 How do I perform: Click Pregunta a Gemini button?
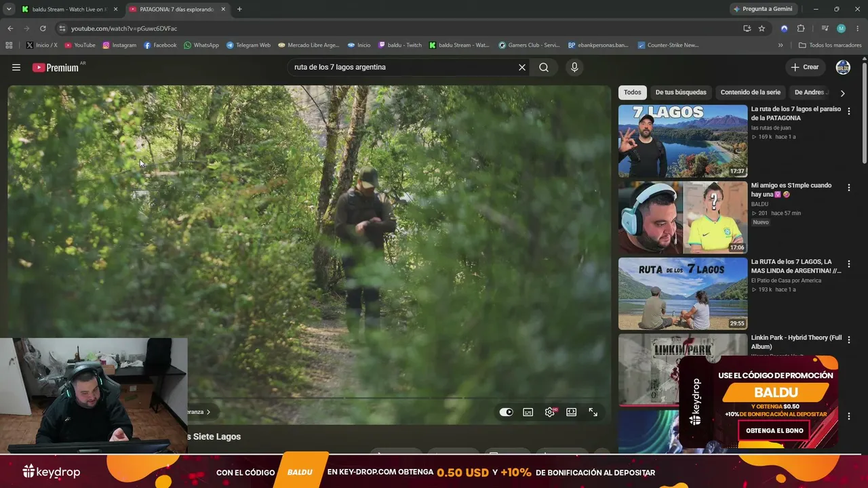coord(762,9)
